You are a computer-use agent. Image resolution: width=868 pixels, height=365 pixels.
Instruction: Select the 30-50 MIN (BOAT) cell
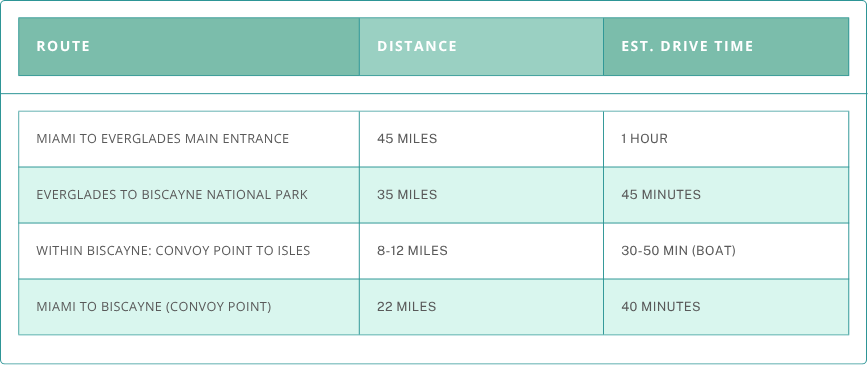726,251
